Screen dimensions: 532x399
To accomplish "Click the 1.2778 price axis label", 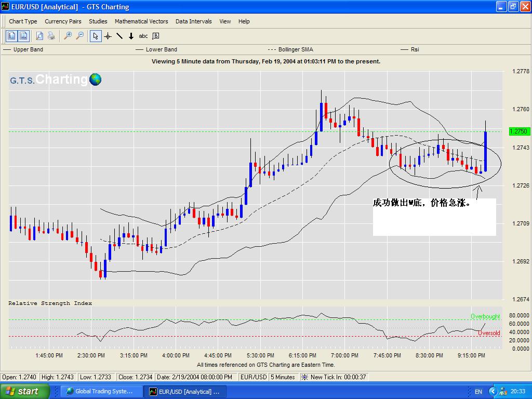I will [521, 71].
